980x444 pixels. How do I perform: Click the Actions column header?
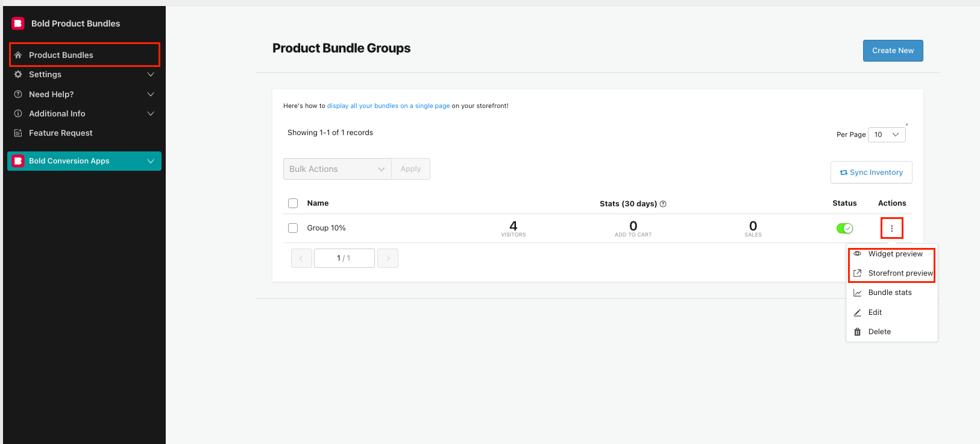[892, 203]
